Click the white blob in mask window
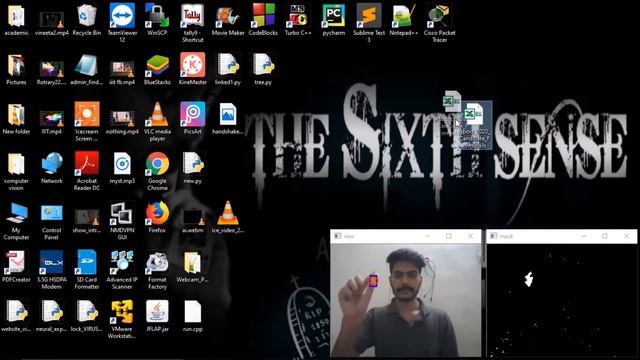This screenshot has width=640, height=360. 529,280
